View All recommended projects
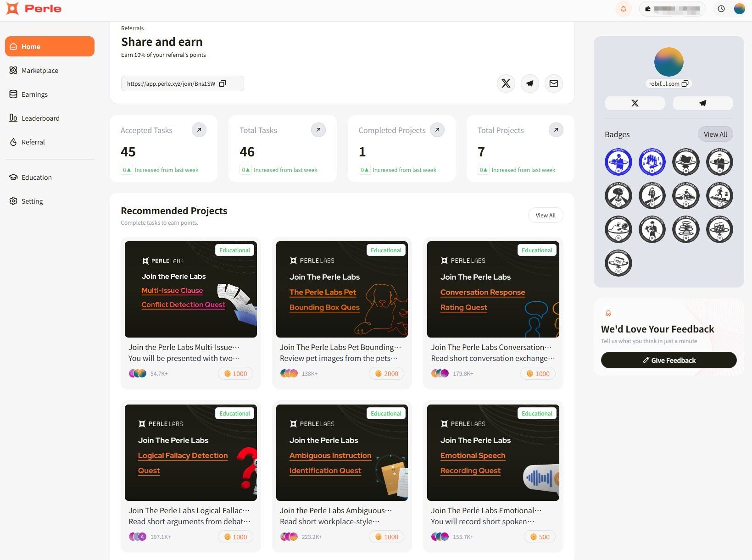The width and height of the screenshot is (752, 560). coord(545,216)
